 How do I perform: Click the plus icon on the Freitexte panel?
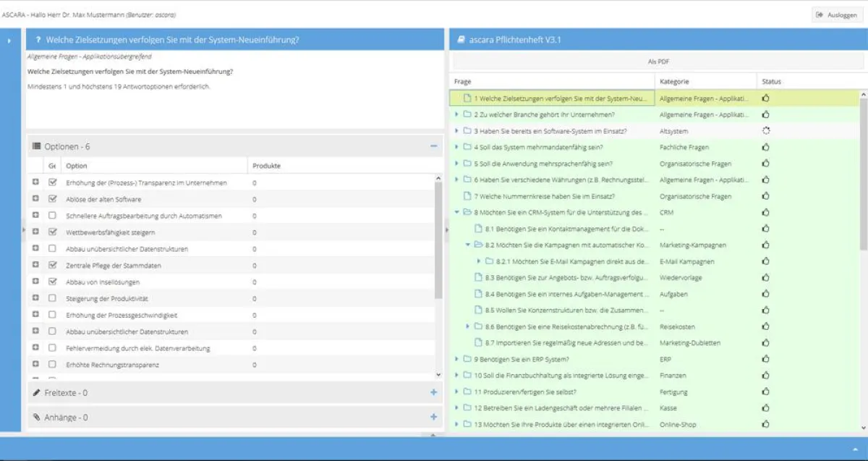(433, 392)
